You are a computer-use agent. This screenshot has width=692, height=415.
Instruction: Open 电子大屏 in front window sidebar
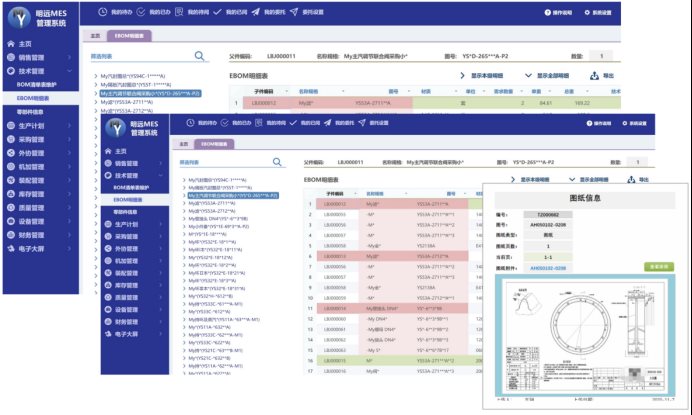pyautogui.click(x=123, y=334)
